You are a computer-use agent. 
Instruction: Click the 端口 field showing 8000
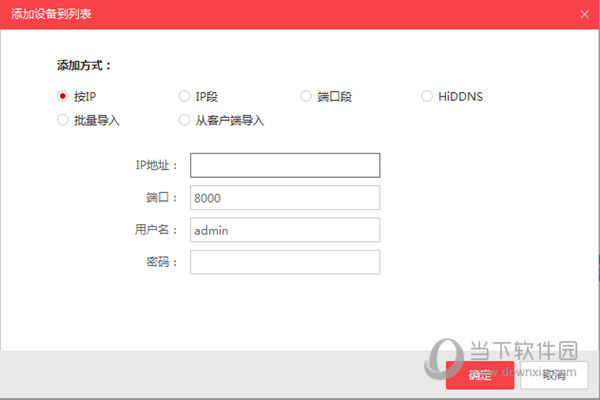pos(285,198)
